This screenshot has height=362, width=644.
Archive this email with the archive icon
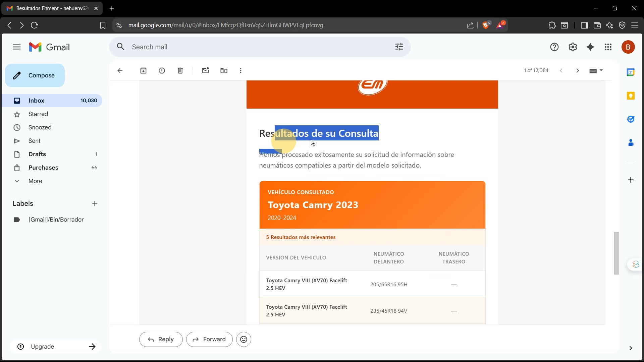coord(143,70)
